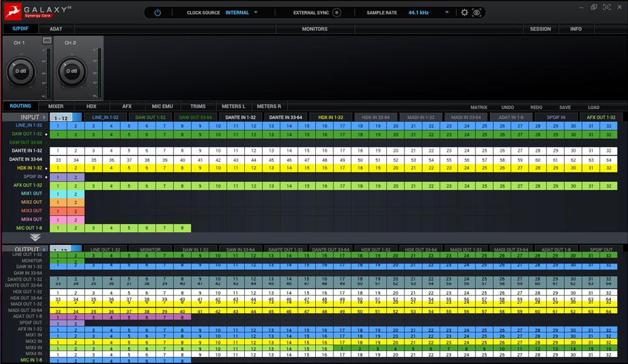628x364 pixels.
Task: Switch to the ADAT tab
Action: click(56, 29)
